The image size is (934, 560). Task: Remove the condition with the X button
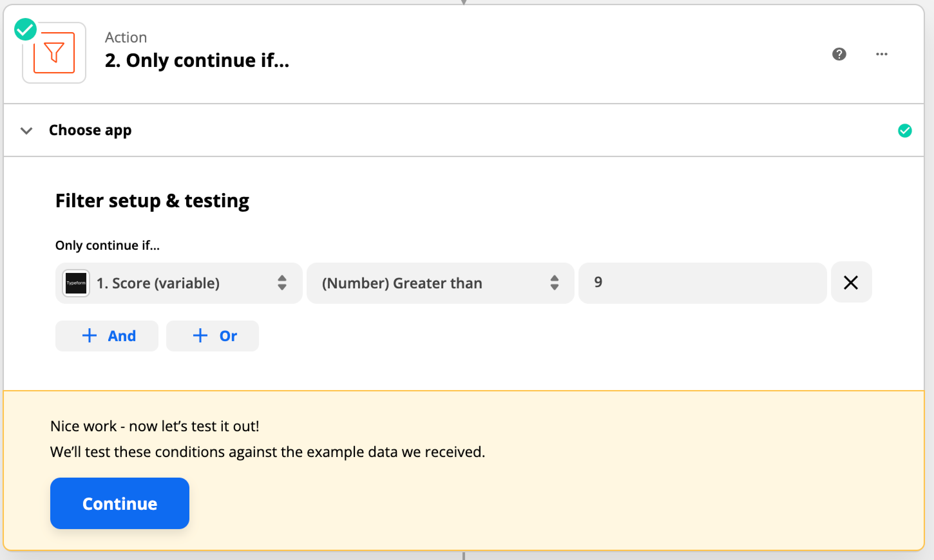point(851,282)
